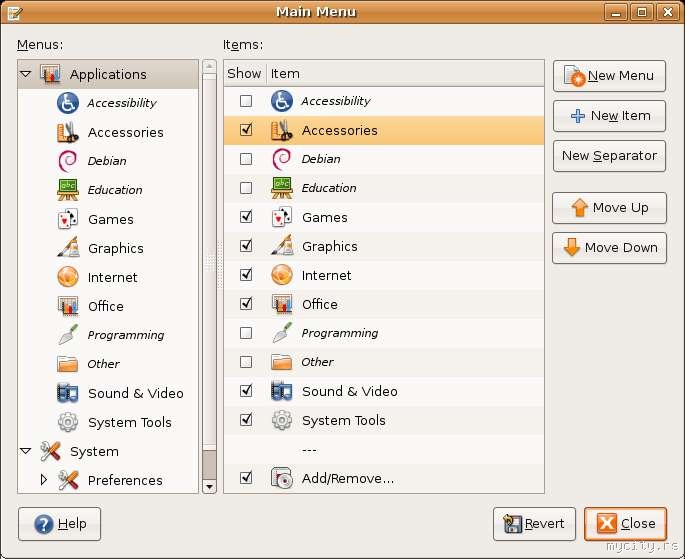Move selected item down
Screen dimensions: 685x559
pos(609,248)
